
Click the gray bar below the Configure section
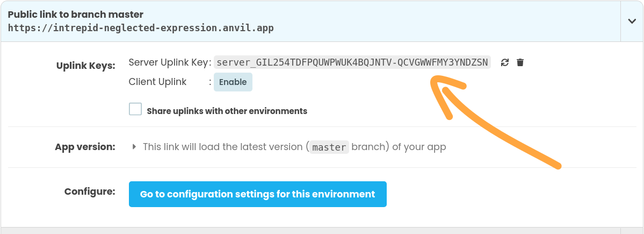[322, 230]
